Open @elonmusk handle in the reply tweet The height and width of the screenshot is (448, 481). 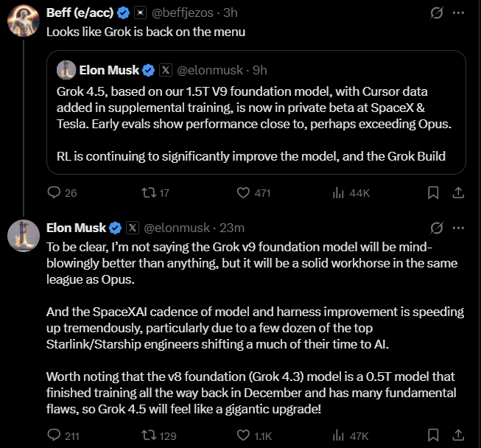pos(177,228)
